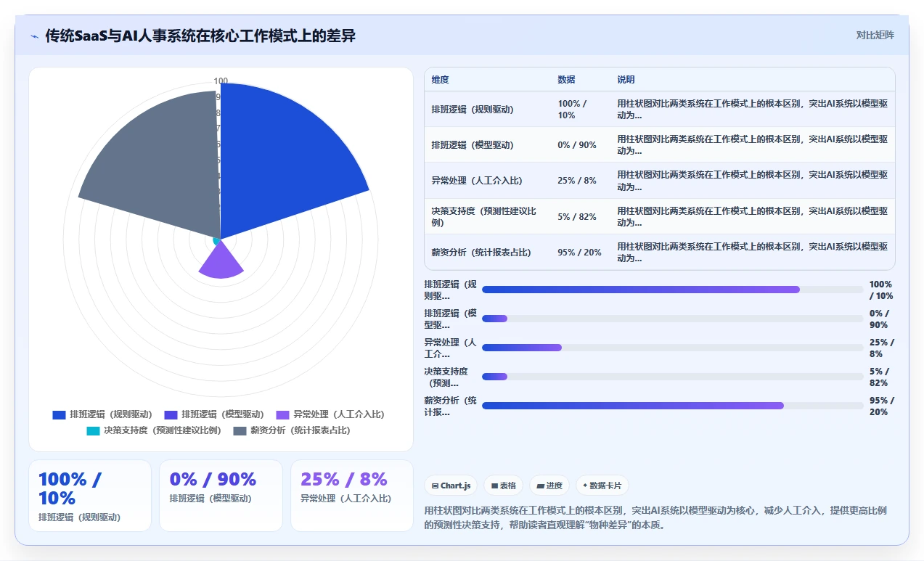The width and height of the screenshot is (924, 561).
Task: Click the progress bar showing 25% / 8%
Action: coord(673,348)
